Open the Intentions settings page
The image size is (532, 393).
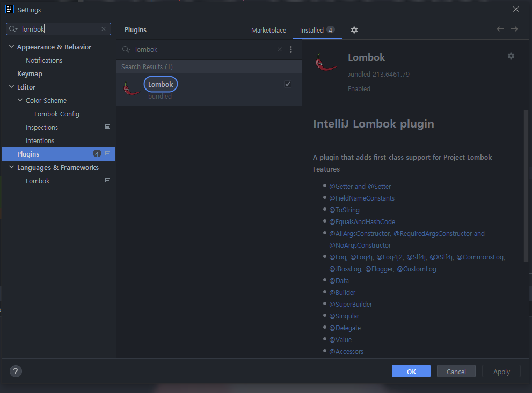40,140
